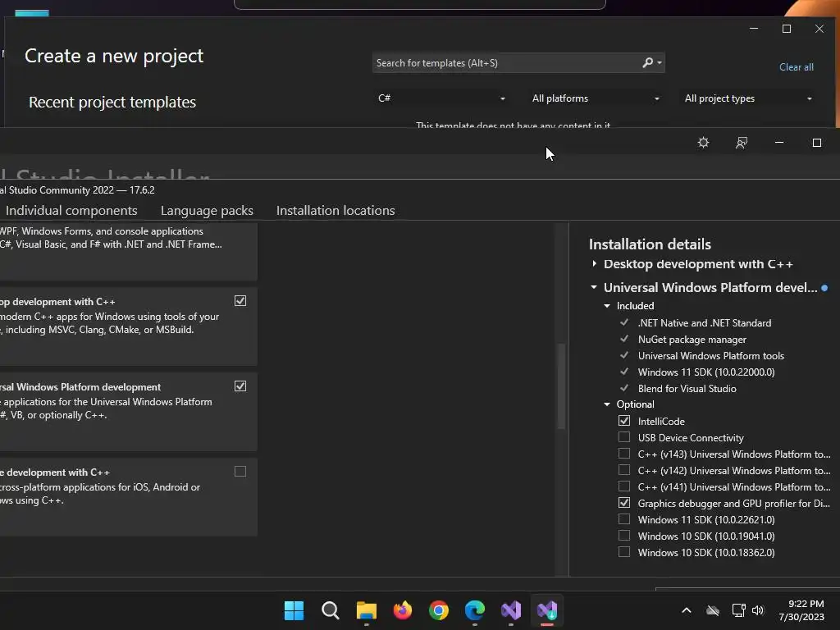Open File Explorer from taskbar
Viewport: 840px width, 630px height.
[x=367, y=610]
